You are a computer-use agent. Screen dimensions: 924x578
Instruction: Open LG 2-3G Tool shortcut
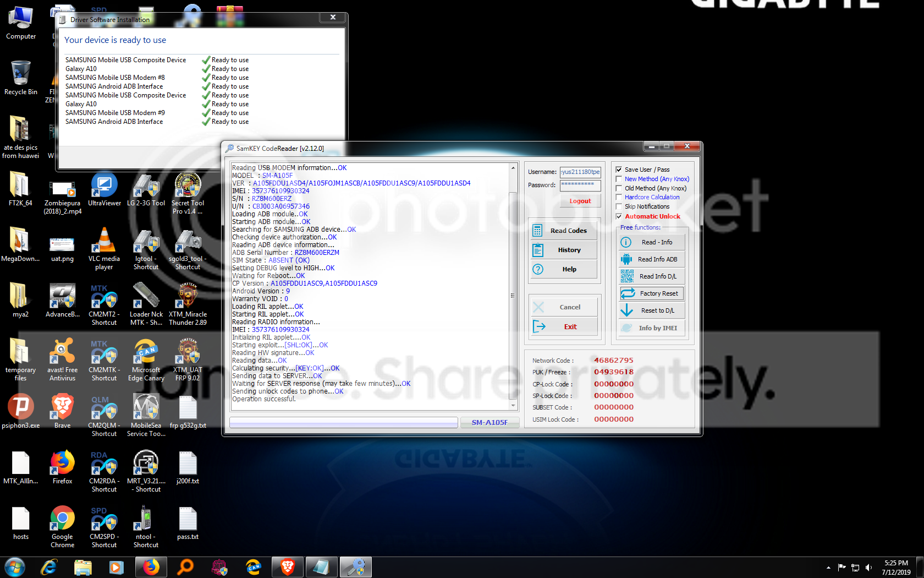[x=146, y=190]
